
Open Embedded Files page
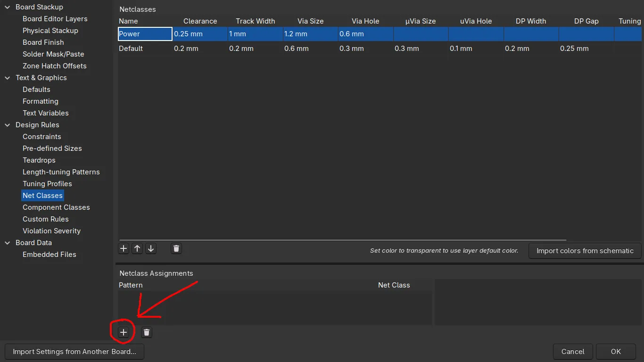click(50, 255)
